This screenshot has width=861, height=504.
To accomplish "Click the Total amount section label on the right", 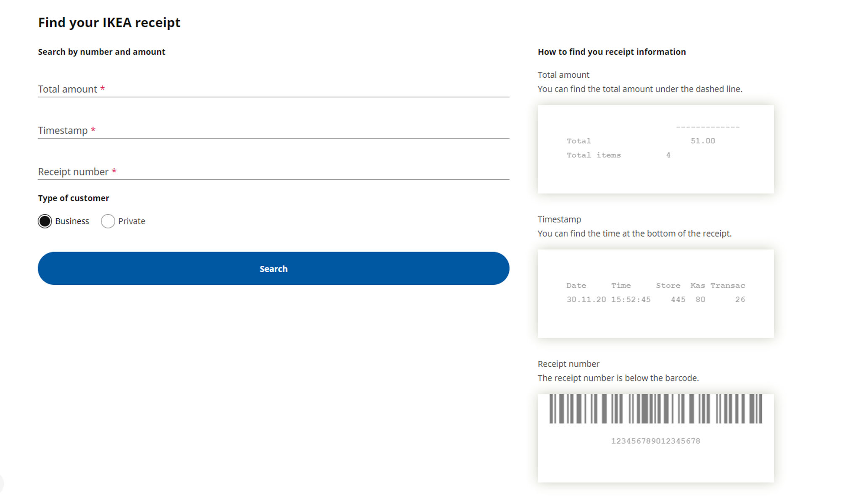I will coord(563,75).
